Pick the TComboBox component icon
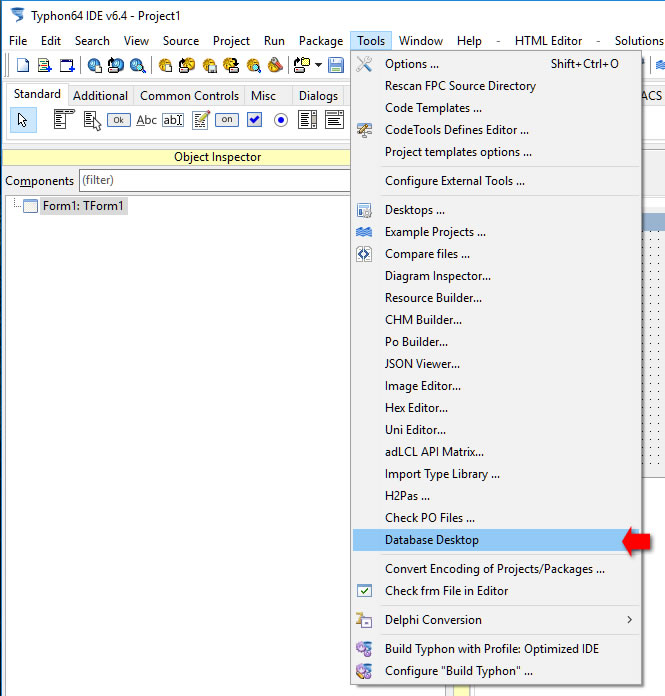This screenshot has height=696, width=665. (x=334, y=119)
